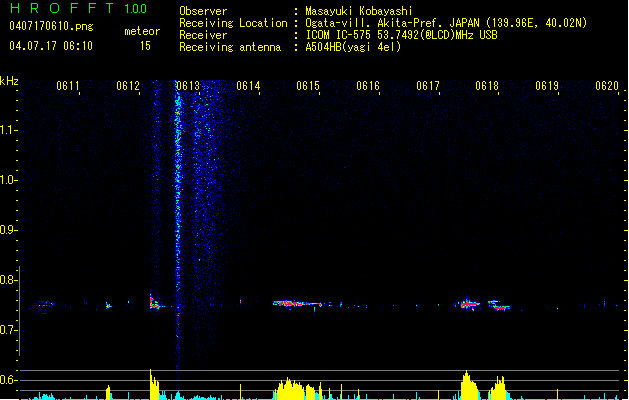Viewport: 629px width, 400px height.
Task: Click the 'Receiver' field label
Action: tap(203, 35)
